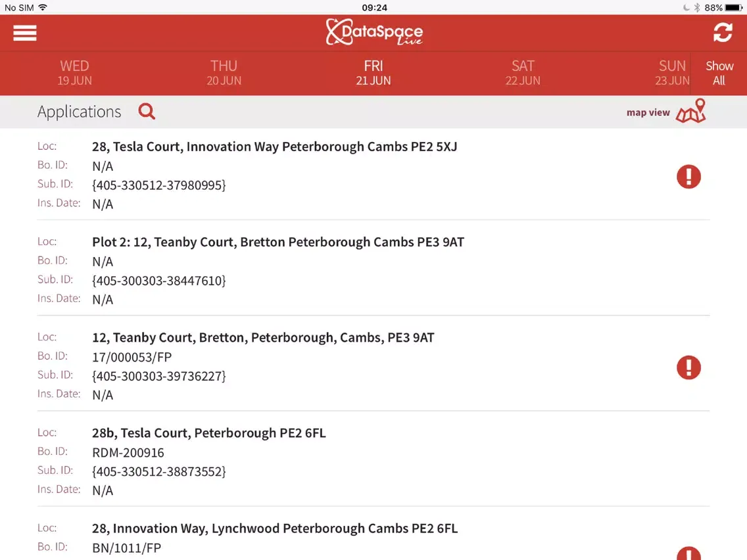747x560 pixels.
Task: Select the FRI 21 JUN tab
Action: (x=373, y=73)
